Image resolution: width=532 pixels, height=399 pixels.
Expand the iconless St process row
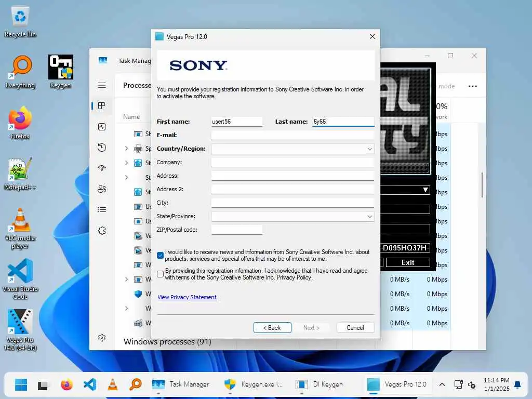pyautogui.click(x=127, y=178)
